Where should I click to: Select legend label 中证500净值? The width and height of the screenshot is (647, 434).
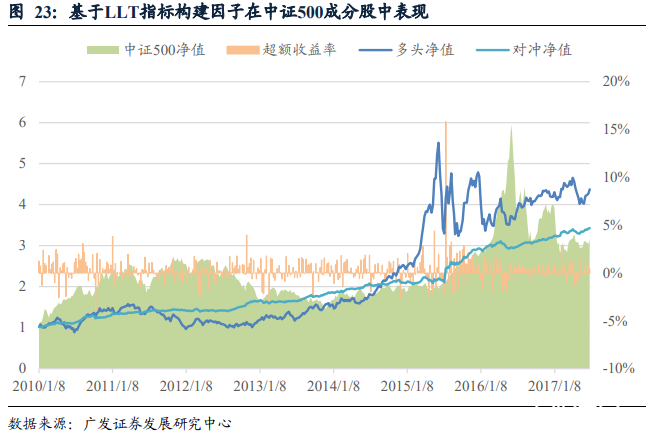coord(165,50)
